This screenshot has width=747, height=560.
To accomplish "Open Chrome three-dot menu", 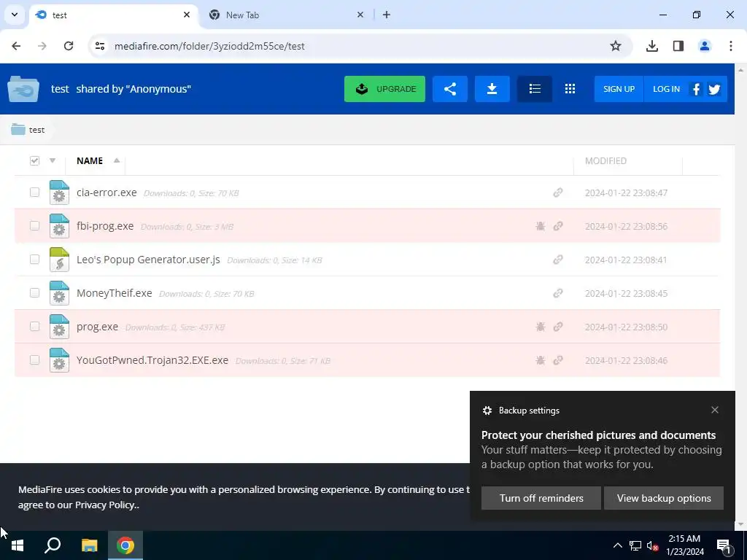I will coord(731,46).
